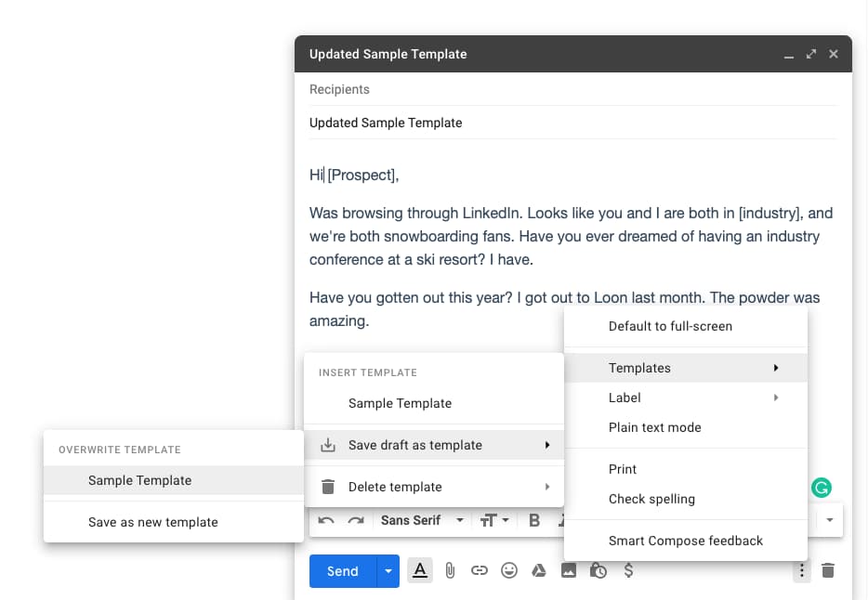Open text formatting options

click(x=419, y=570)
